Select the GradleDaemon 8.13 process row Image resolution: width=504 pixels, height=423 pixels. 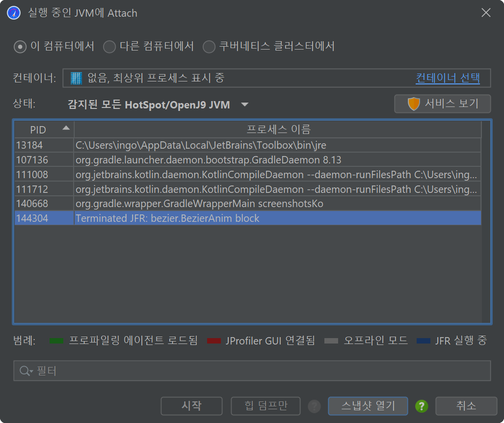point(248,160)
